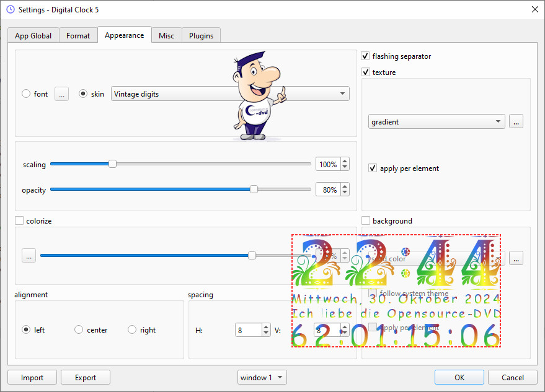Open texture gradient options ellipsis button
The width and height of the screenshot is (545, 392).
516,122
